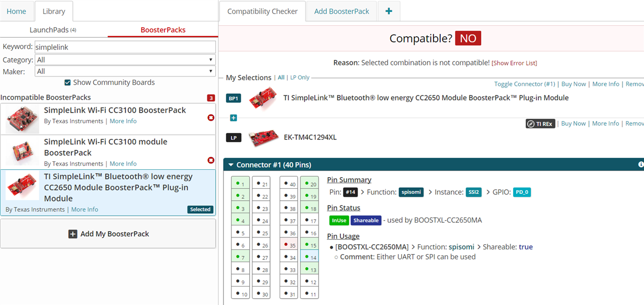Open the LaunchPads sub-tab
The width and height of the screenshot is (644, 305).
point(53,30)
